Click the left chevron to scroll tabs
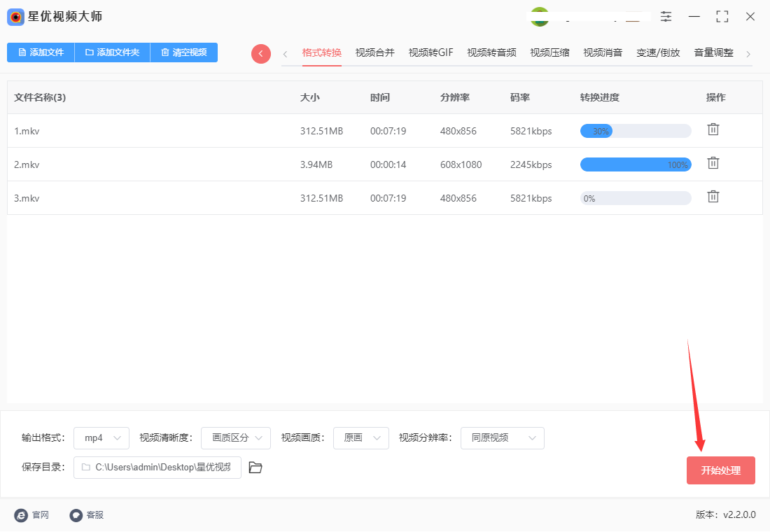The image size is (770, 532). pyautogui.click(x=285, y=52)
